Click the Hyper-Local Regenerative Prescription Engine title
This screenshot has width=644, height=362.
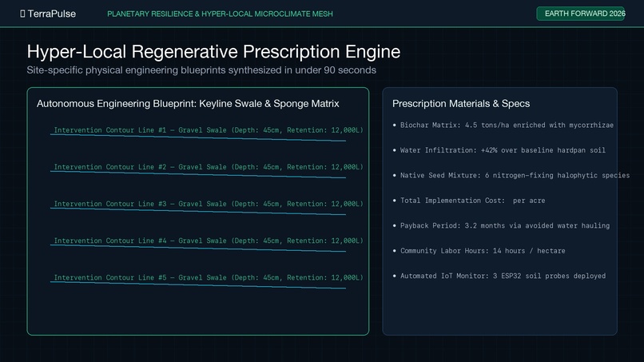(213, 52)
